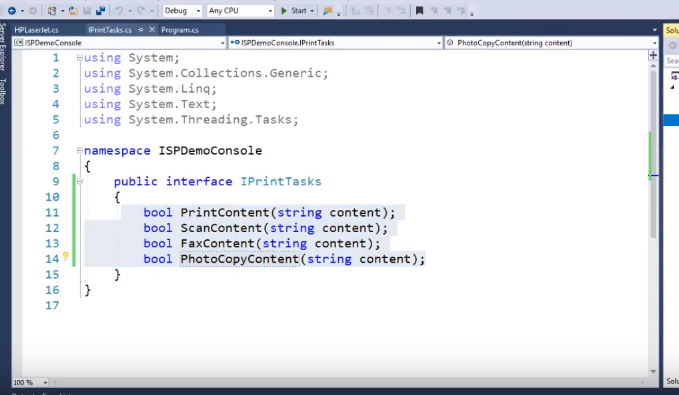Click System.Collections.Generic using line
This screenshot has height=395, width=679.
click(x=206, y=73)
